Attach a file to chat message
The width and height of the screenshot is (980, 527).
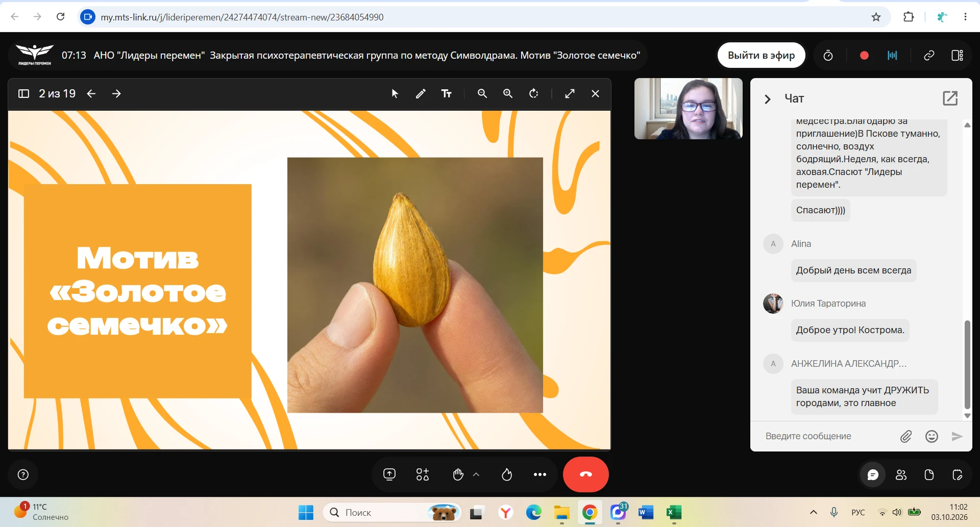point(906,436)
